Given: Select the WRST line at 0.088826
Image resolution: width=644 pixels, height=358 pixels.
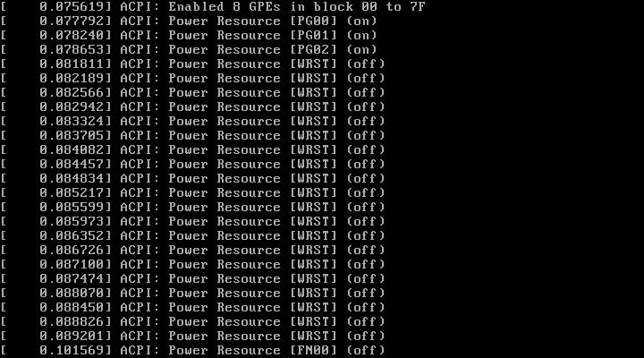Looking at the screenshot, I should pyautogui.click(x=193, y=322).
